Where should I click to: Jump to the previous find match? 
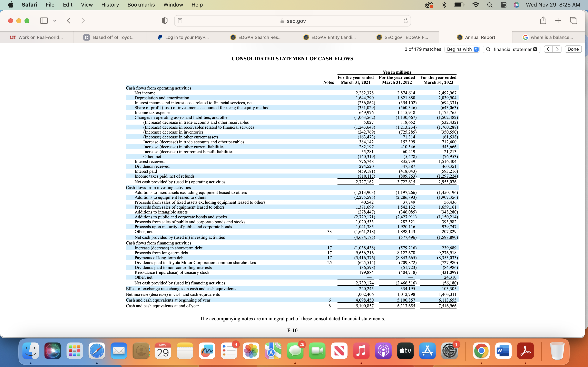pos(548,49)
